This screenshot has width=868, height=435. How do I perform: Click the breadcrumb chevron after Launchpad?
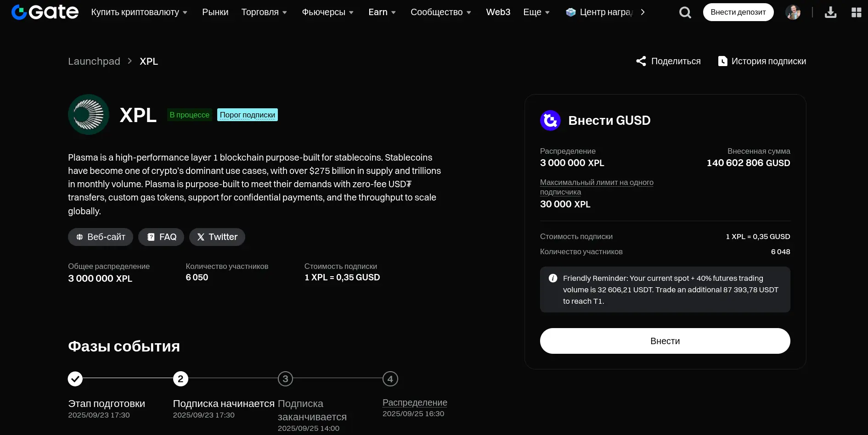(x=130, y=61)
